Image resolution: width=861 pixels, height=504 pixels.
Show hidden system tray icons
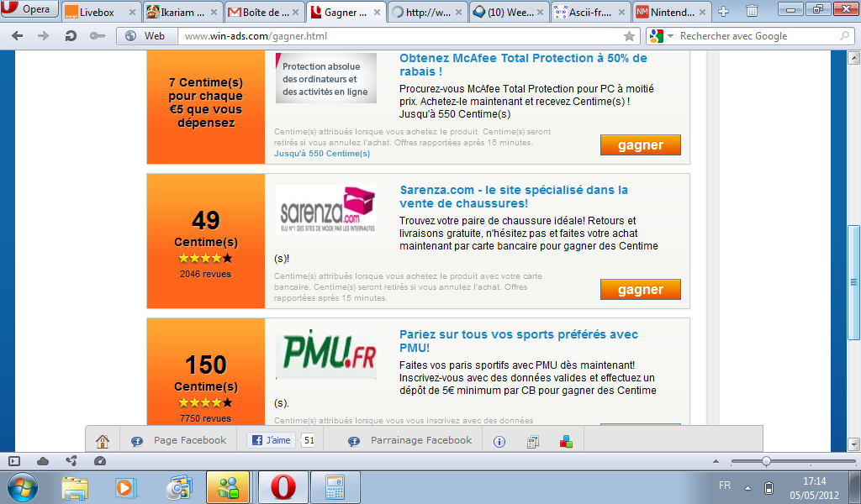(747, 487)
